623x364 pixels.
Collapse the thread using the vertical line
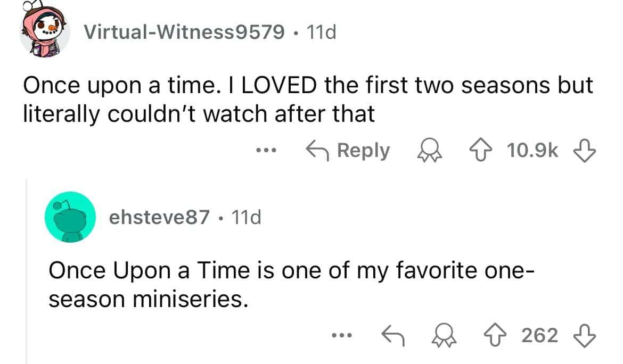(27, 266)
